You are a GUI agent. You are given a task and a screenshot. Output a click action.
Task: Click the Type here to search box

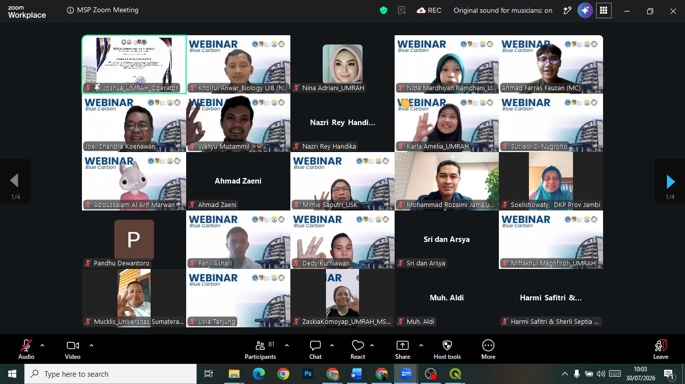tap(111, 374)
